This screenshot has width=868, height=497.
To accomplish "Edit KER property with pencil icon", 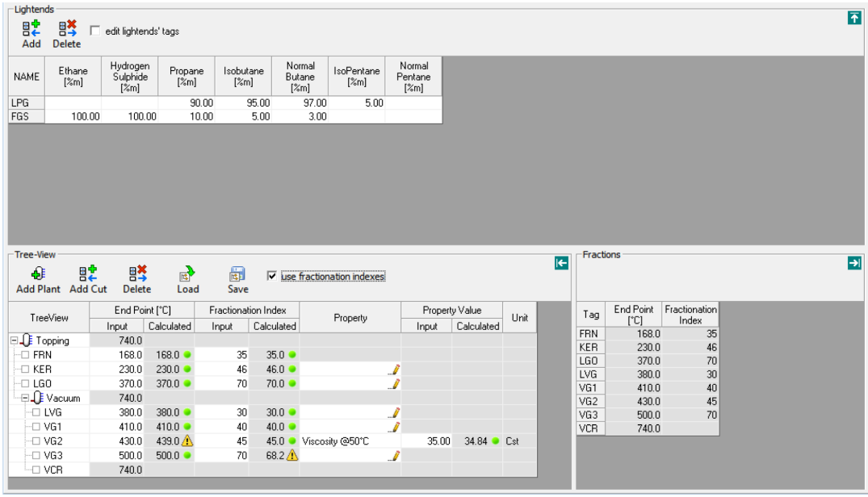I will point(394,370).
